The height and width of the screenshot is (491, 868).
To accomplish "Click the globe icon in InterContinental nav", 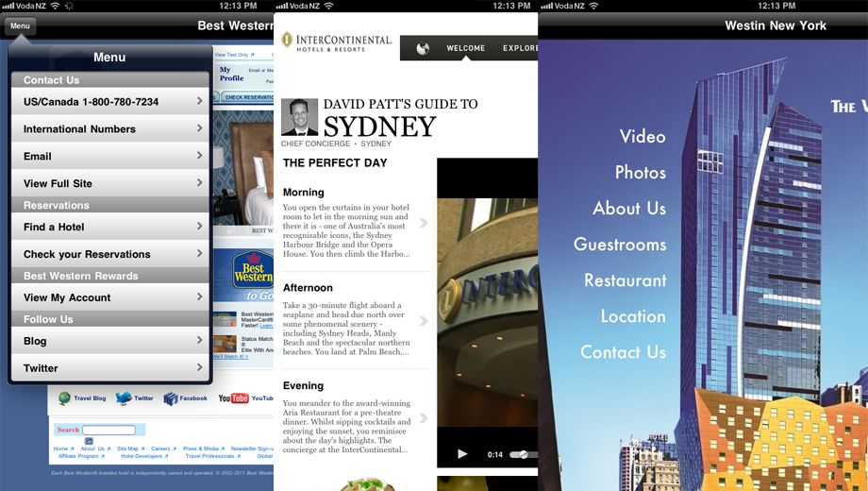I will tap(423, 49).
